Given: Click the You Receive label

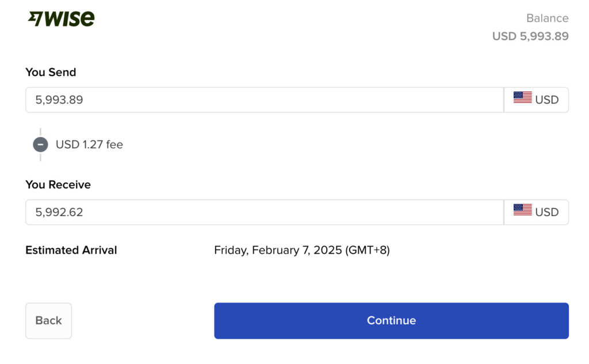Looking at the screenshot, I should point(58,185).
